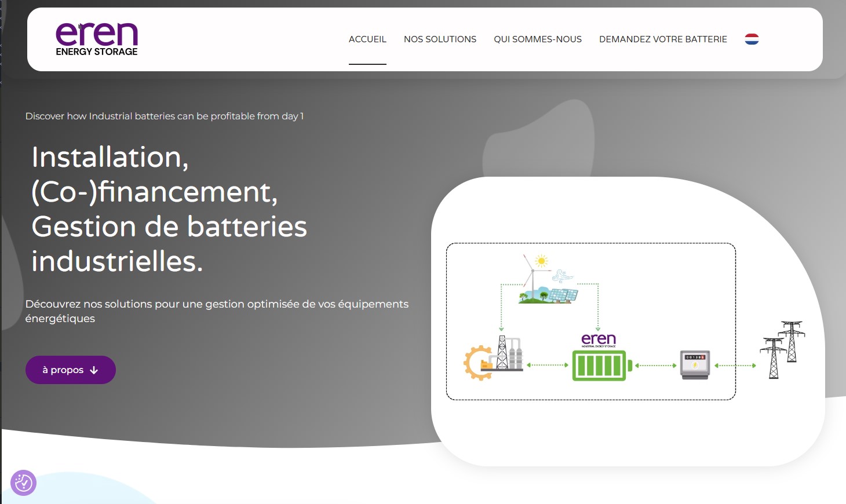Open the ACCUEIL menu item

[x=367, y=39]
